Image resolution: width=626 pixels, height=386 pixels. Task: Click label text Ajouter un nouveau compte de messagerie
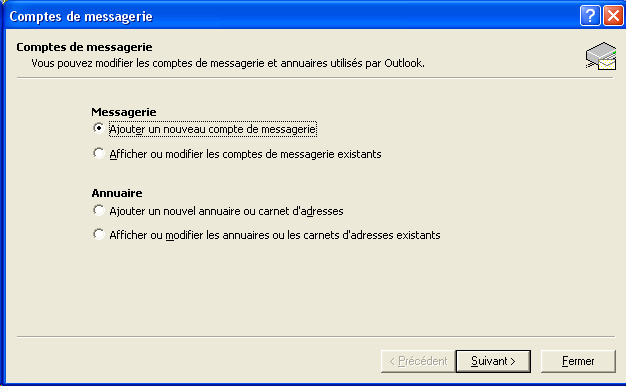[213, 129]
